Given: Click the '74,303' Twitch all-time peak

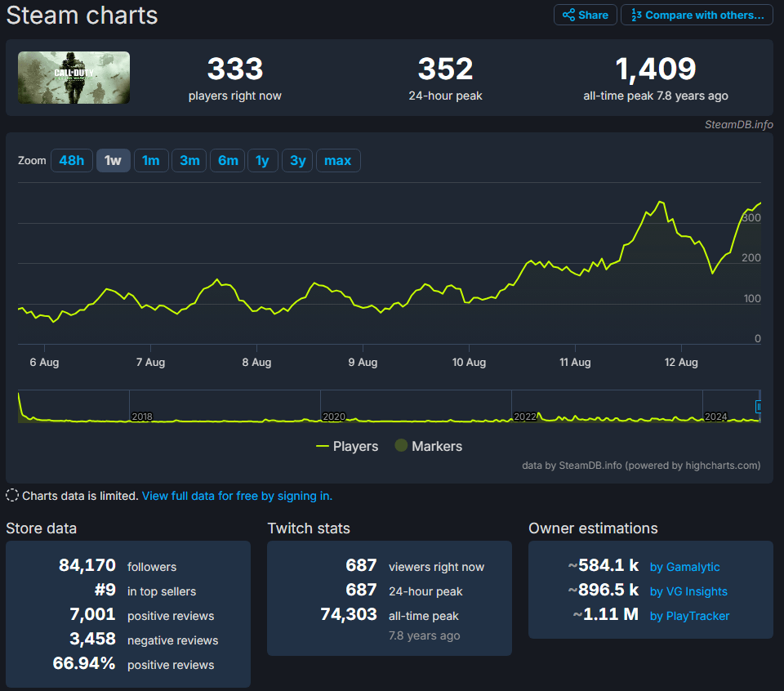Looking at the screenshot, I should click(x=349, y=614).
